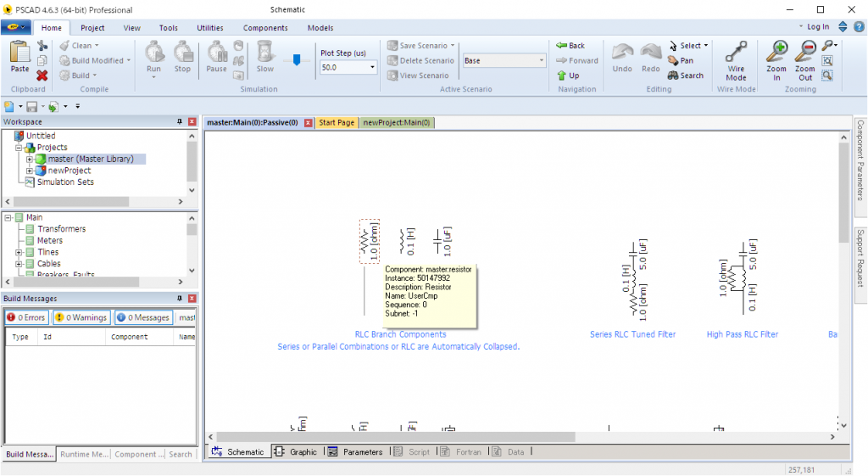Expand the newProject tree node
868x476 pixels.
click(x=30, y=171)
